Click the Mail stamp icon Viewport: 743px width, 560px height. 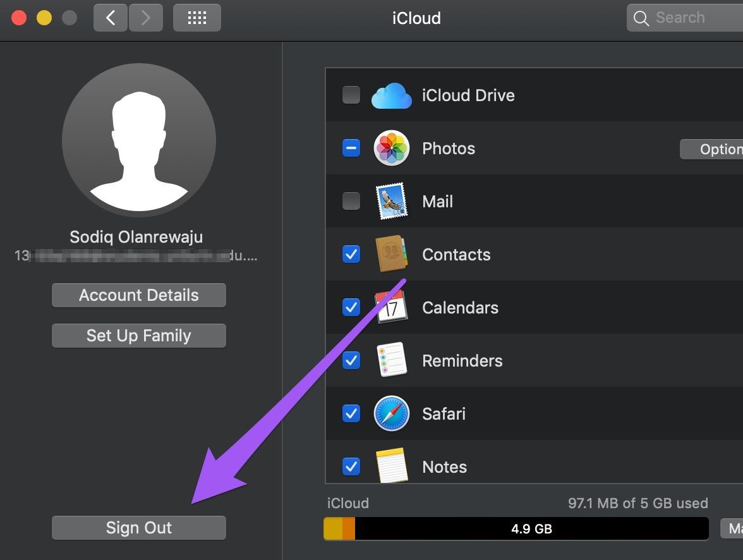(392, 201)
